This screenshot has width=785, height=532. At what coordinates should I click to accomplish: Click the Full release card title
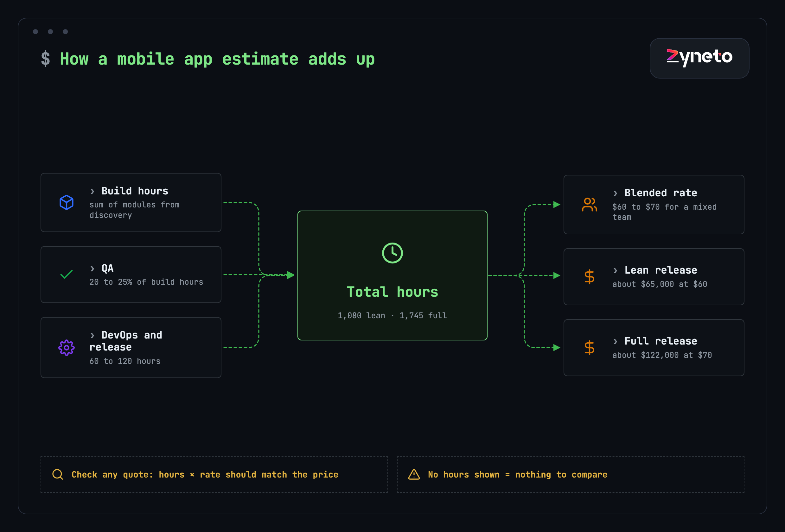661,341
